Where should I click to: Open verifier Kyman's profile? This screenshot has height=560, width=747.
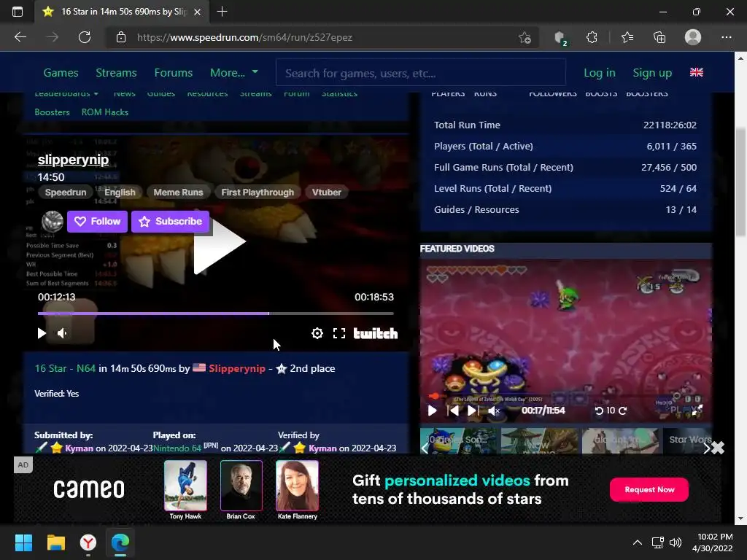(x=322, y=448)
